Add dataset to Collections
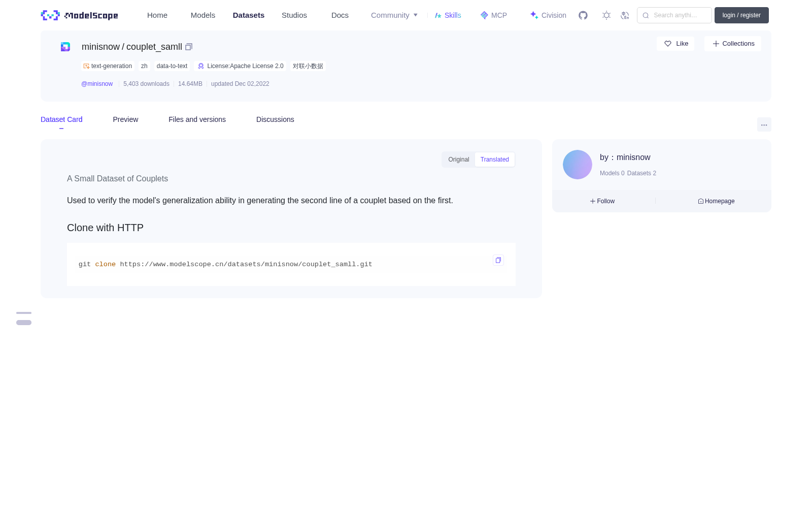Image resolution: width=812 pixels, height=508 pixels. (733, 44)
